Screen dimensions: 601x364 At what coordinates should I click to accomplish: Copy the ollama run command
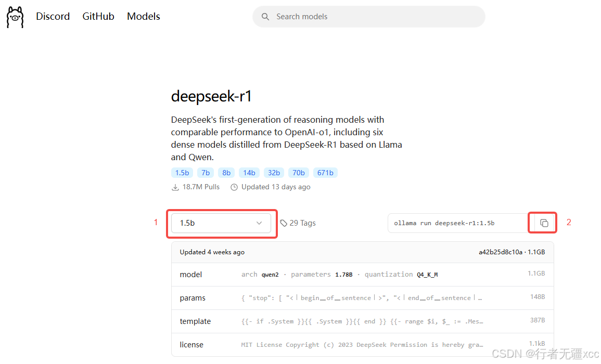pyautogui.click(x=544, y=223)
